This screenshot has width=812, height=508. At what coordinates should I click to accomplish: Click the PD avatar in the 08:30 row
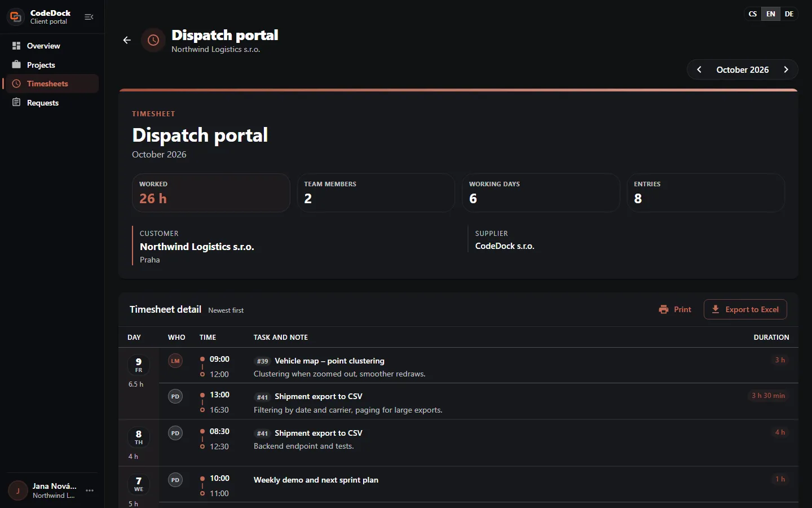coord(175,433)
